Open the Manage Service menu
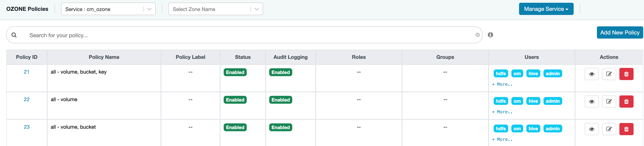 click(546, 9)
